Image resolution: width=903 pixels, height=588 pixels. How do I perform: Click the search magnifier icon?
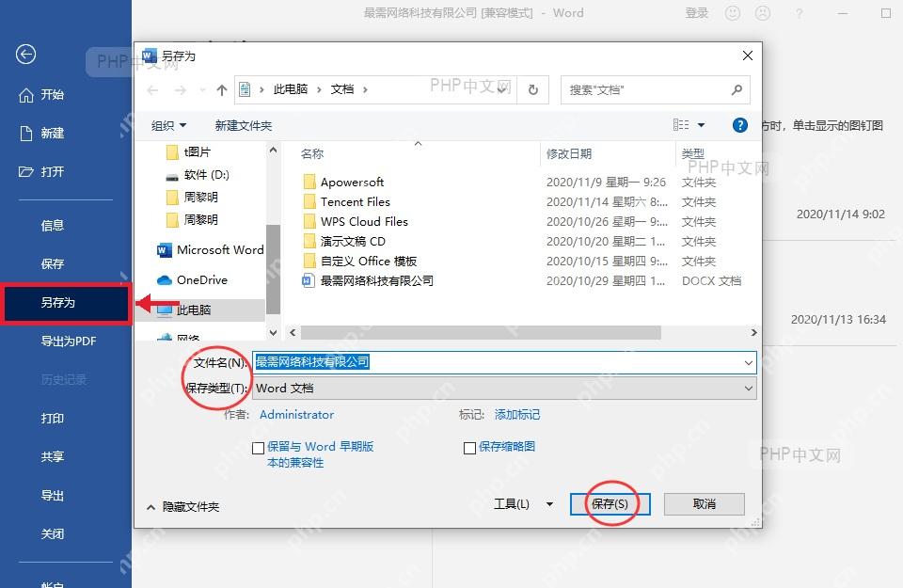click(x=737, y=89)
